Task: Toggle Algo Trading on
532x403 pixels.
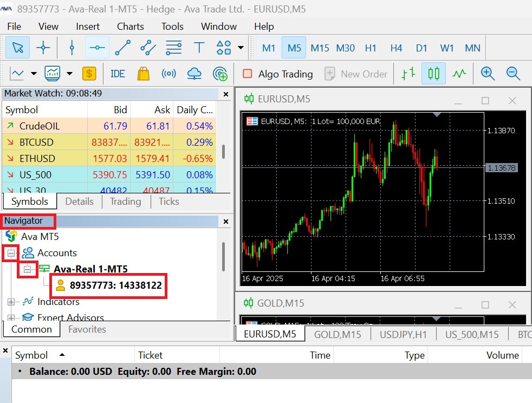Action: point(278,74)
